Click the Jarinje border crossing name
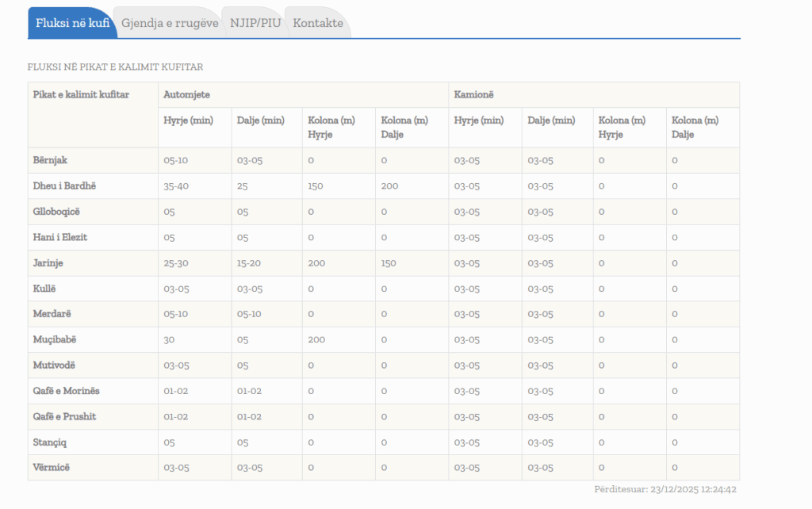 [48, 262]
